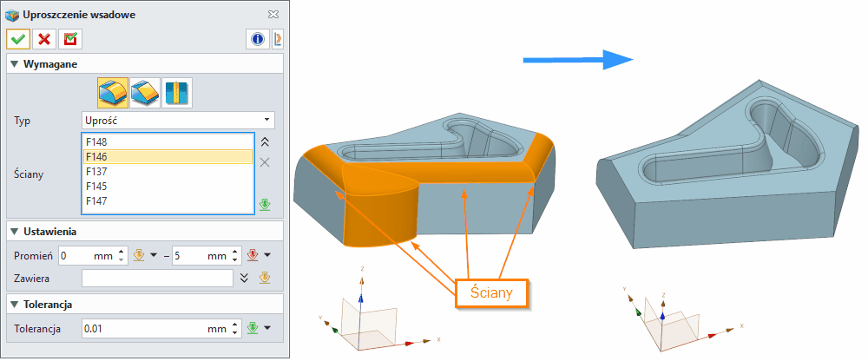Select the third blue mode icon

tap(177, 92)
